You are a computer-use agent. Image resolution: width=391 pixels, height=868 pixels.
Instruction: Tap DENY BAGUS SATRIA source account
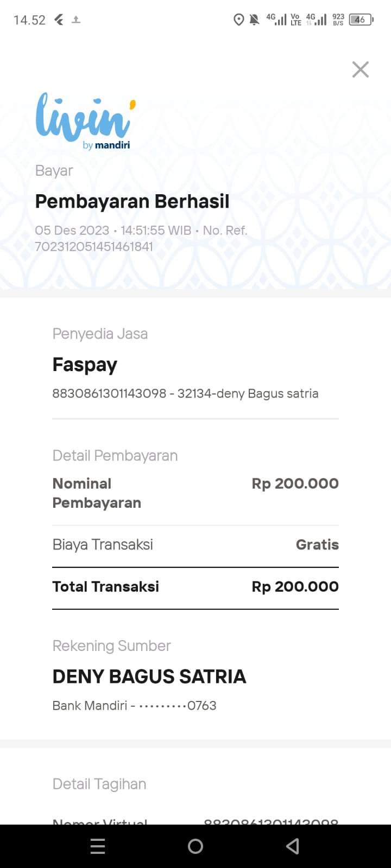pyautogui.click(x=149, y=676)
